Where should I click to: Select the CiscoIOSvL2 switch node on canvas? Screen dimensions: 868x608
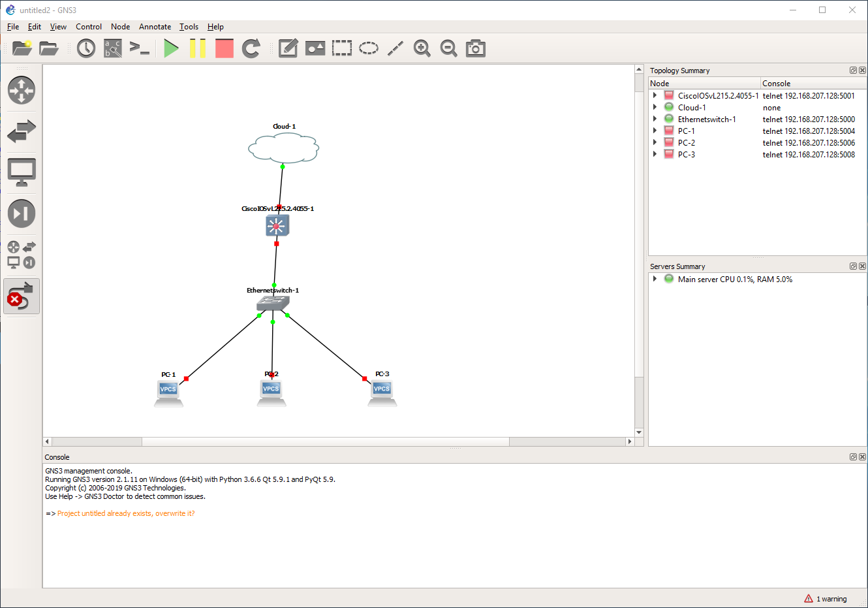pos(277,226)
